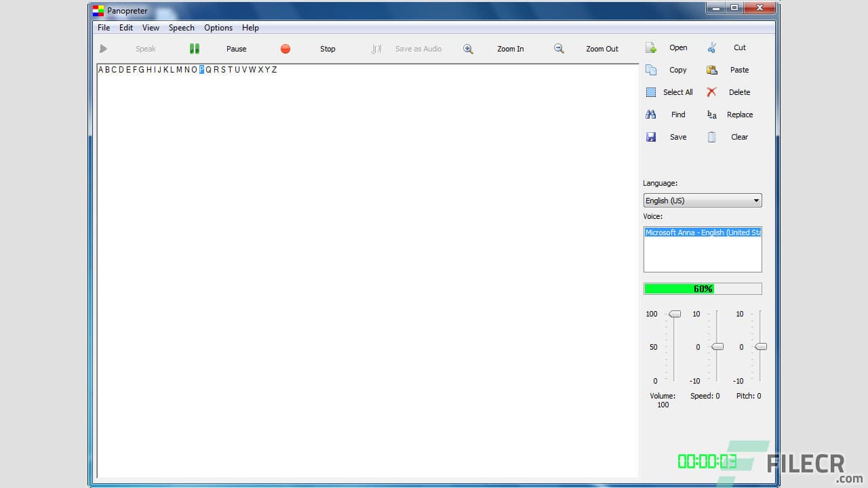The width and height of the screenshot is (868, 488).
Task: Click the Cut scissors icon
Action: (711, 47)
